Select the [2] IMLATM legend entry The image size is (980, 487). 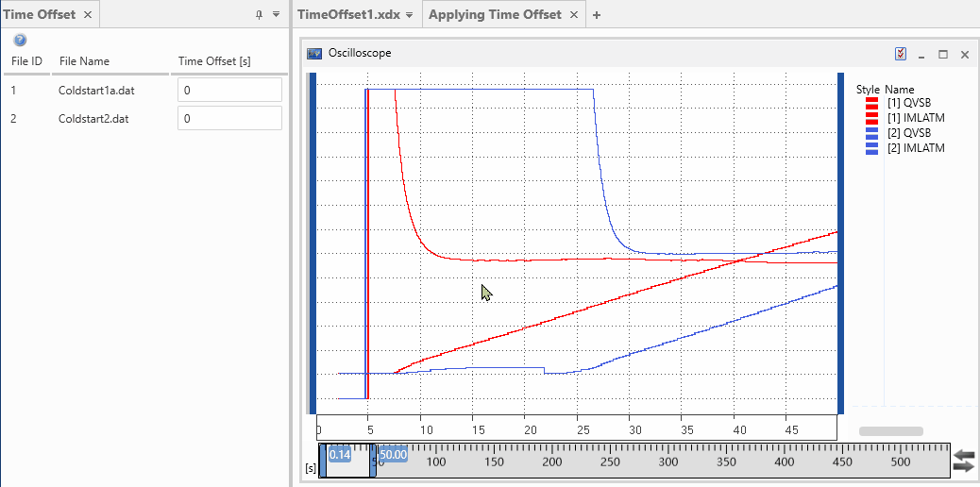pyautogui.click(x=916, y=148)
